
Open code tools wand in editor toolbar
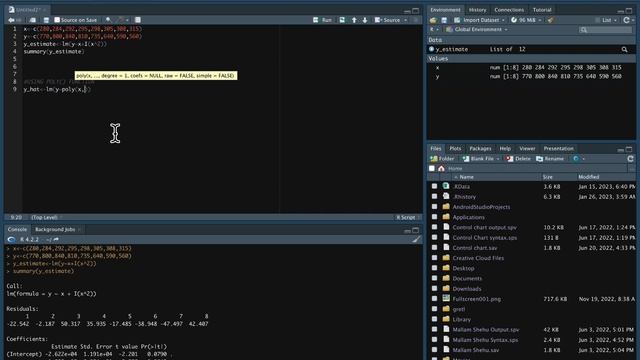(x=121, y=20)
